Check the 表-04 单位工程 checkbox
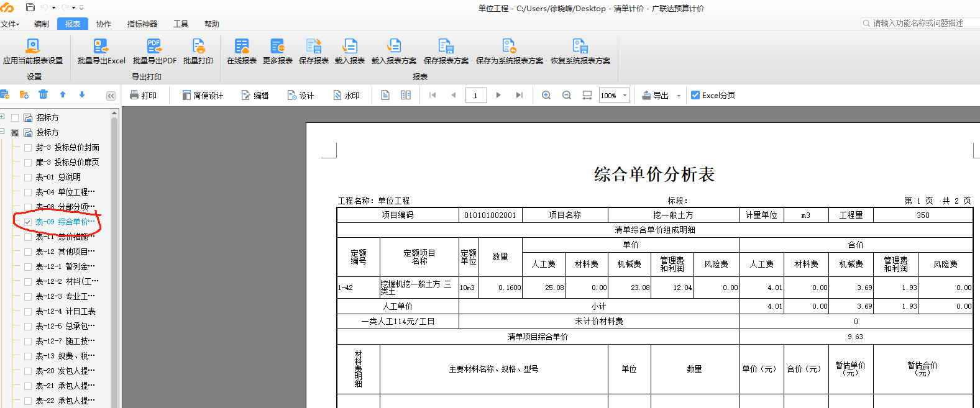This screenshot has width=980, height=408. pos(28,192)
